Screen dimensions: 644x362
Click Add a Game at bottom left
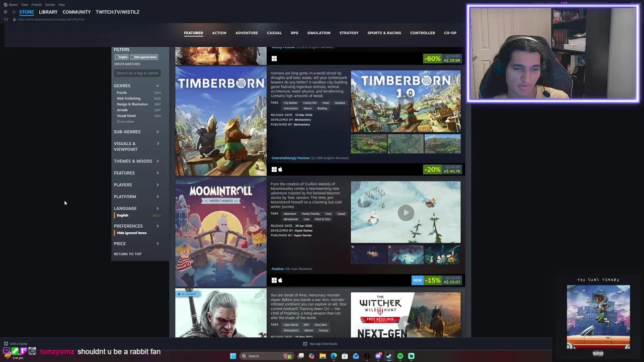point(16,344)
